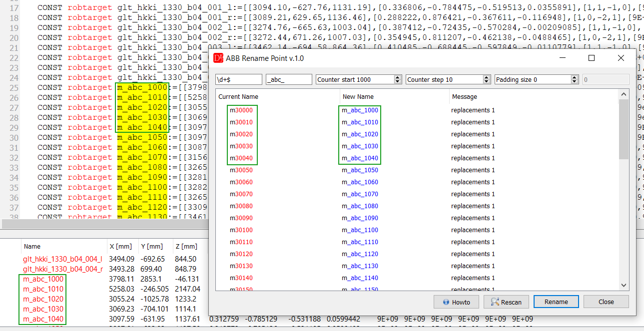Minimize the ABB Rename Point dialog
This screenshot has width=644, height=331.
point(562,58)
